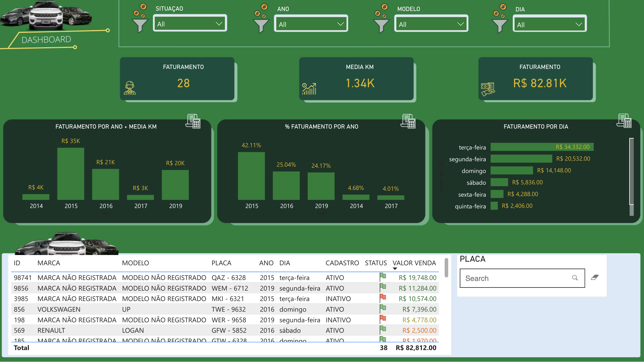Click the magnifier icon in PLACA search box
The image size is (644, 362).
coord(575,278)
